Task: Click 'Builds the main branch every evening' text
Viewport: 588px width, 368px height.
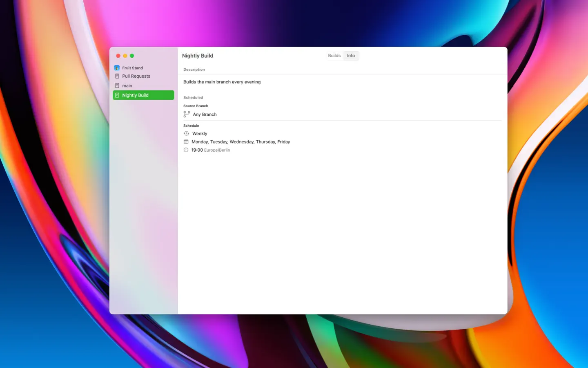Action: (x=222, y=82)
